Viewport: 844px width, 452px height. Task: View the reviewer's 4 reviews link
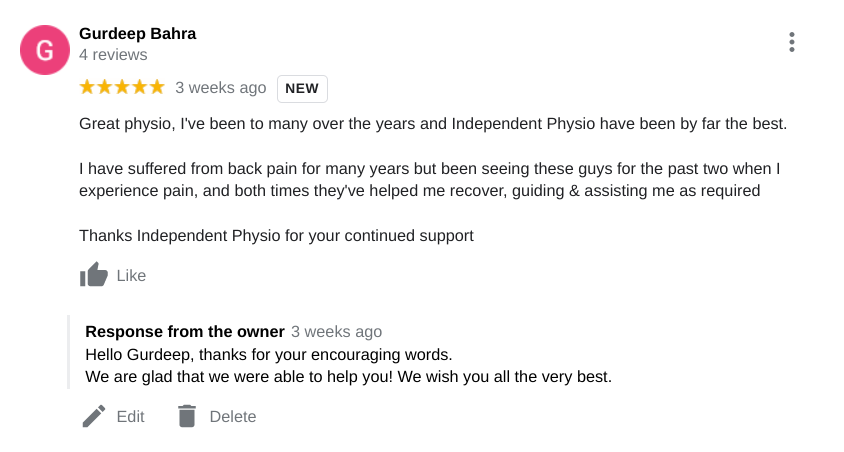pyautogui.click(x=113, y=54)
